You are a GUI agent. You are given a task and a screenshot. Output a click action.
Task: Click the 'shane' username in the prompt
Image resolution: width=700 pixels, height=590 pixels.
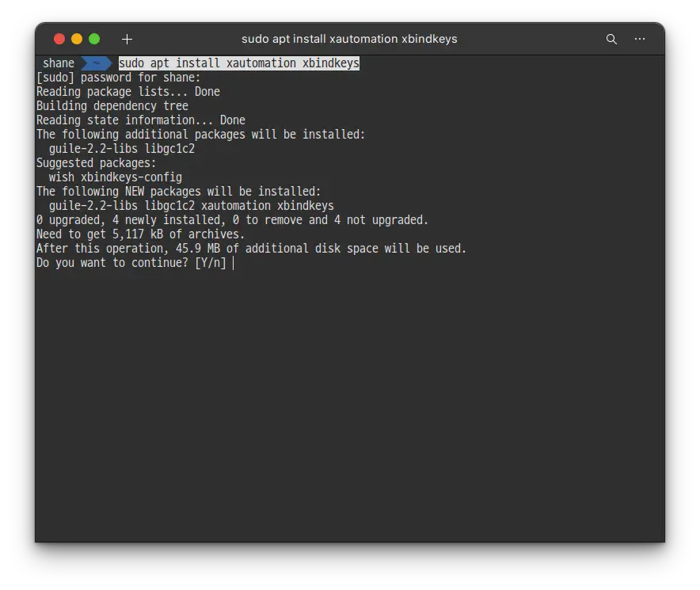pos(59,63)
